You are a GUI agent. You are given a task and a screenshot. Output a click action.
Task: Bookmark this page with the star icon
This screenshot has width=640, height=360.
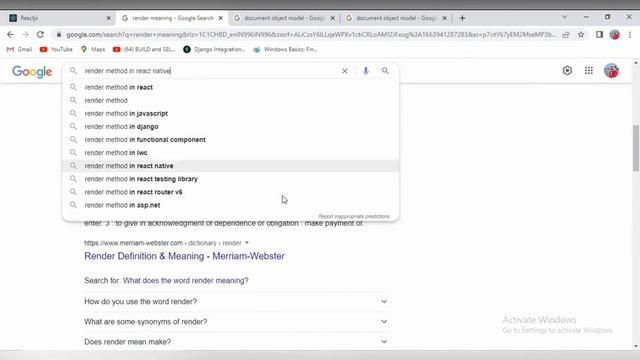[x=581, y=35]
